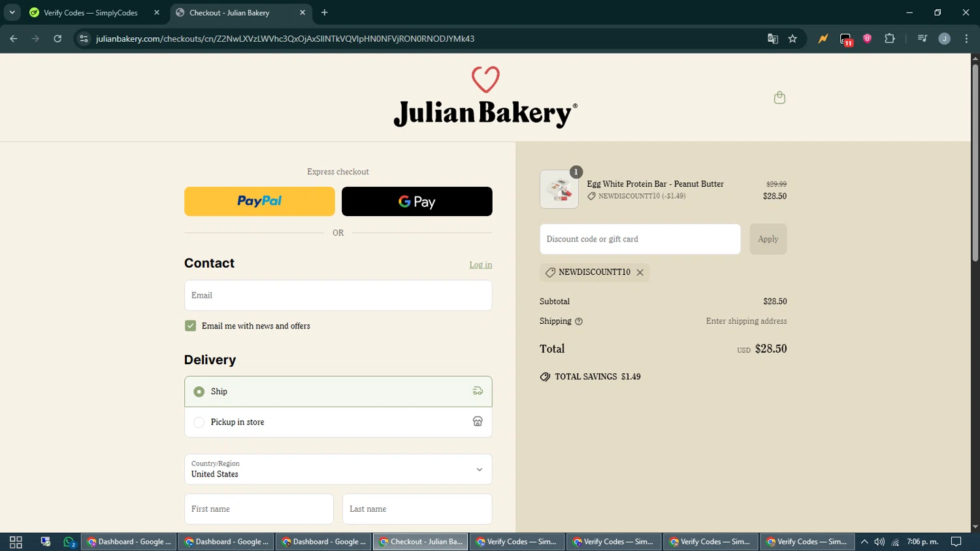Click the media control icon in toolbar

(x=922, y=39)
